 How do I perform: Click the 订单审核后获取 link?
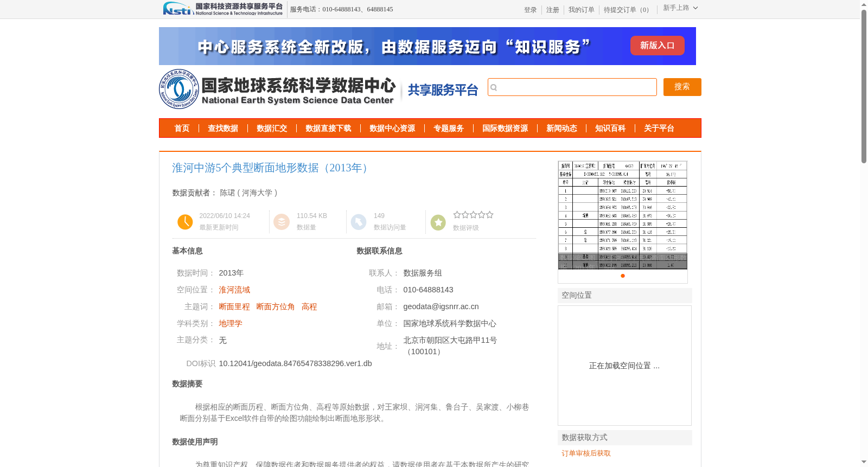tap(586, 453)
